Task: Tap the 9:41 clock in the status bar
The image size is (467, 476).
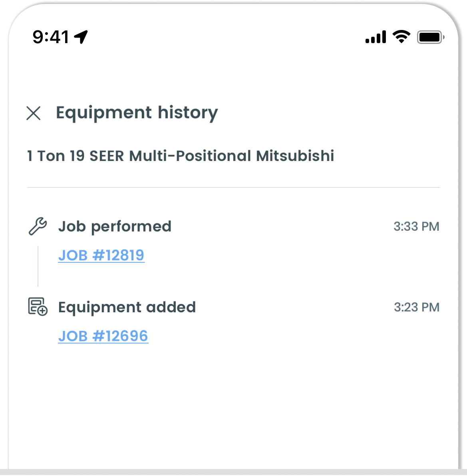Action: coord(51,37)
